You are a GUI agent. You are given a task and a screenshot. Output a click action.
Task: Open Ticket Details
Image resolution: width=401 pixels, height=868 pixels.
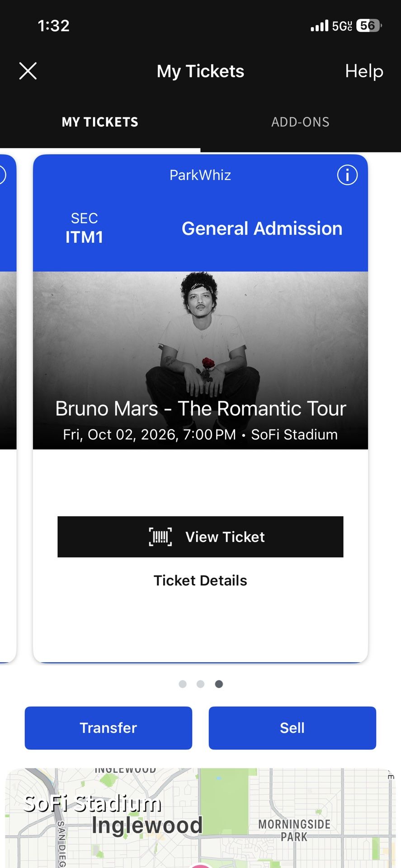coord(200,580)
